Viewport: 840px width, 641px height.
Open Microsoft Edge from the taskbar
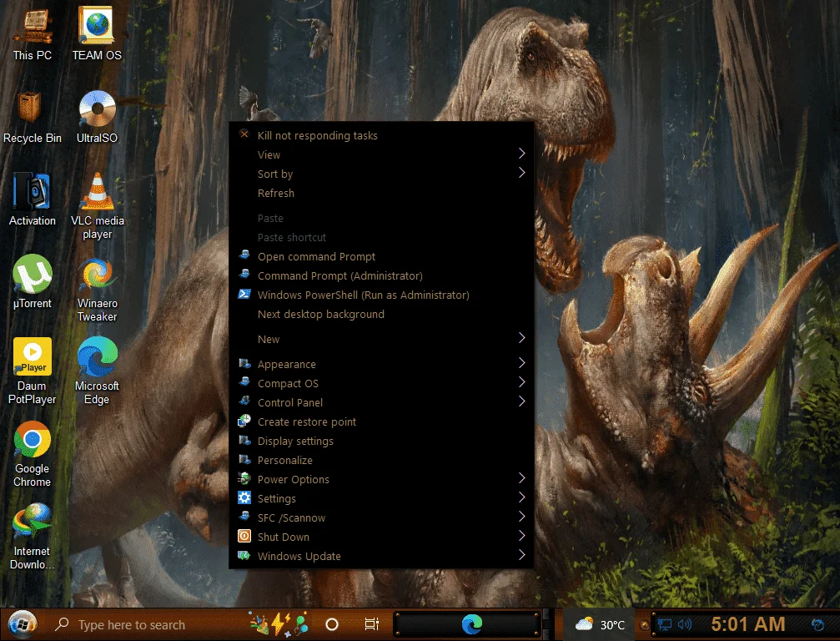coord(471,624)
